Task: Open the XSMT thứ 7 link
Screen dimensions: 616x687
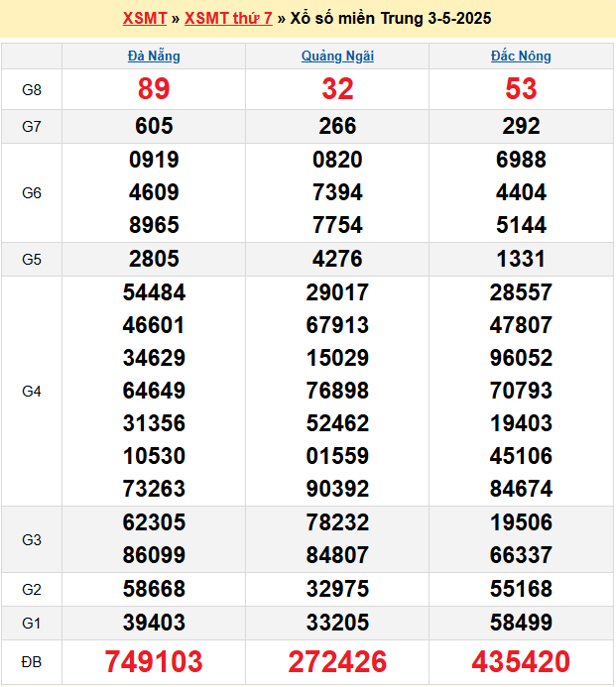Action: (228, 19)
